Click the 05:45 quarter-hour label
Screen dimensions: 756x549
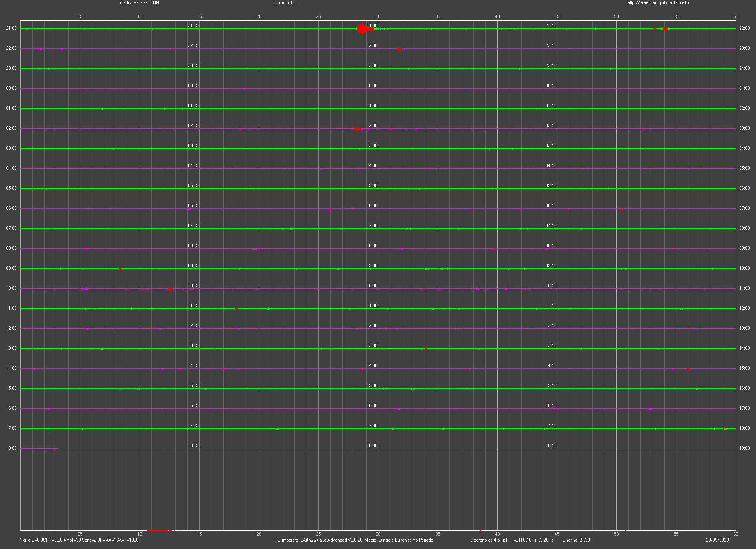(x=551, y=185)
